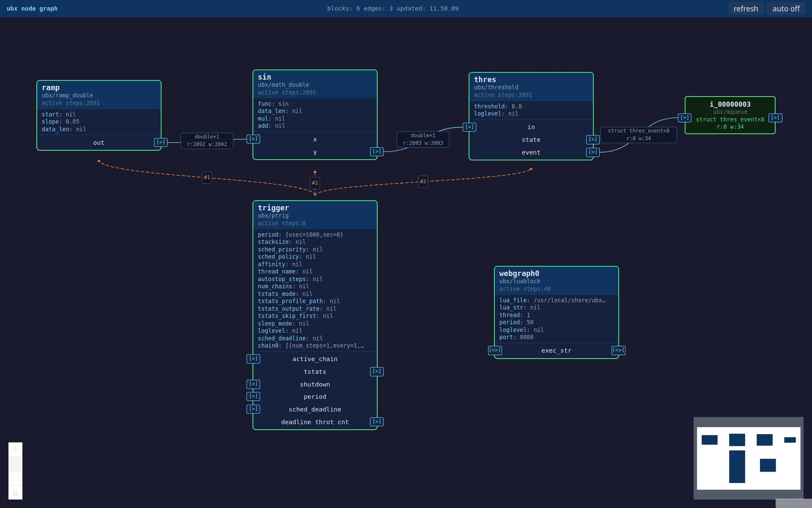Select the #2 trigger chain edge label
The height and width of the screenshot is (508, 812).
tap(315, 183)
